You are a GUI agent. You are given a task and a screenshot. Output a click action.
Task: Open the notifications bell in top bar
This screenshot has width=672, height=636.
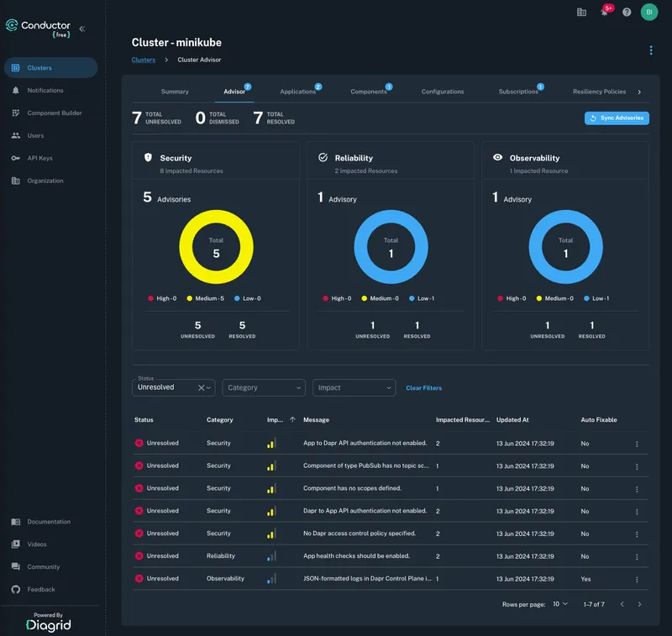[x=604, y=13]
